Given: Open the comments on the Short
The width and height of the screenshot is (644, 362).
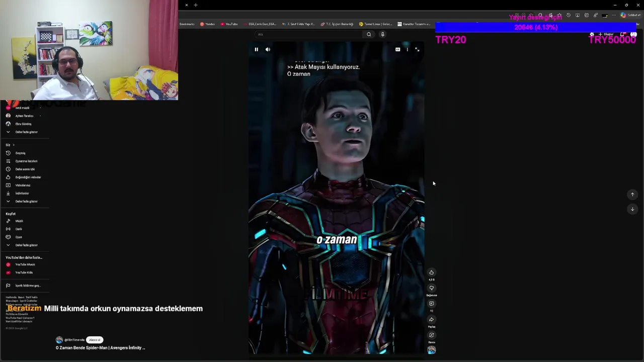Looking at the screenshot, I should (431, 304).
